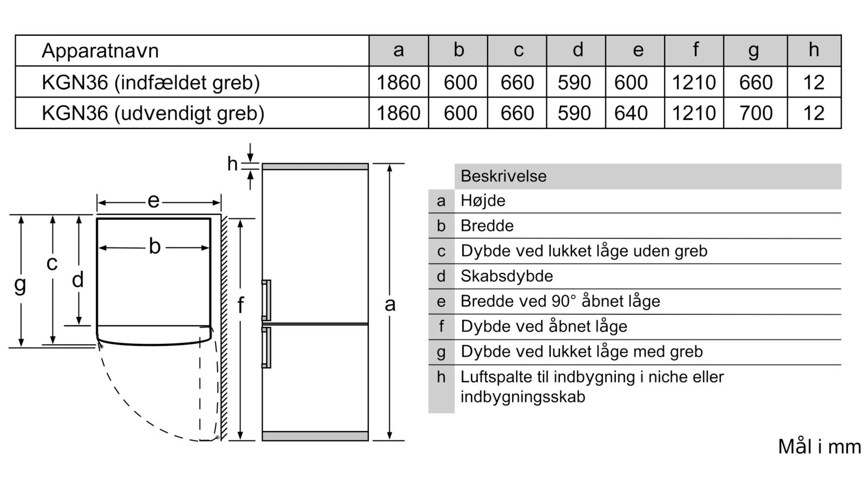Image resolution: width=868 pixels, height=488 pixels.
Task: Click column header 'c' in the table
Action: click(x=518, y=50)
